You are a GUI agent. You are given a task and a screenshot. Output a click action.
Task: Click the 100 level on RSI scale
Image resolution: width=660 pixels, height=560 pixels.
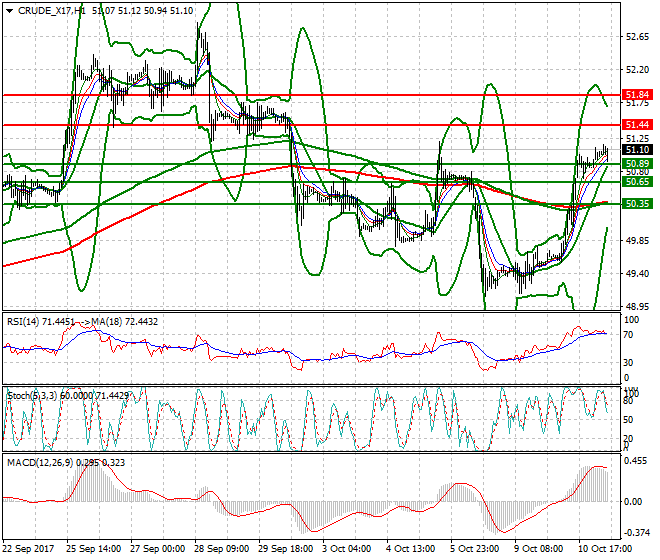[630, 320]
